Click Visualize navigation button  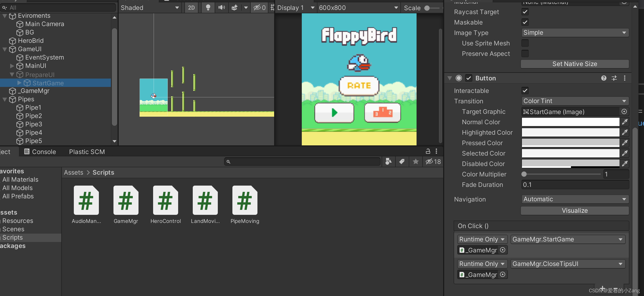tap(575, 211)
